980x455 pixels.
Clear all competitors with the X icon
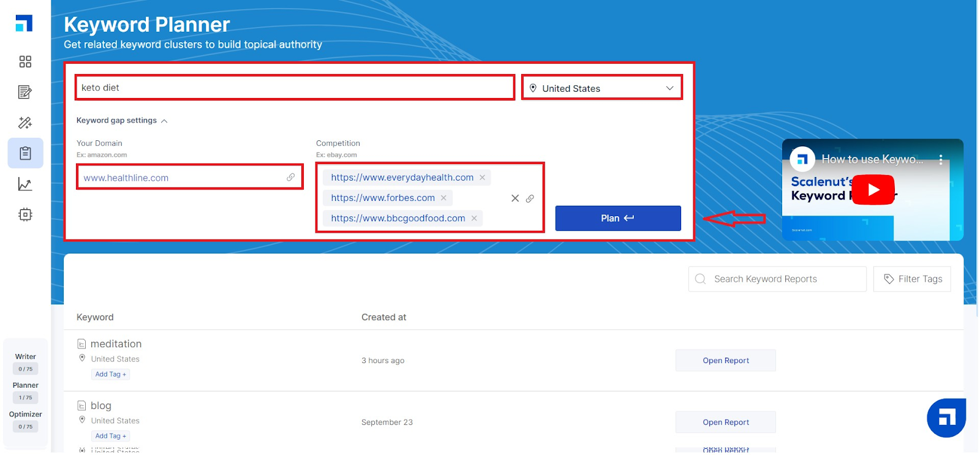(515, 198)
